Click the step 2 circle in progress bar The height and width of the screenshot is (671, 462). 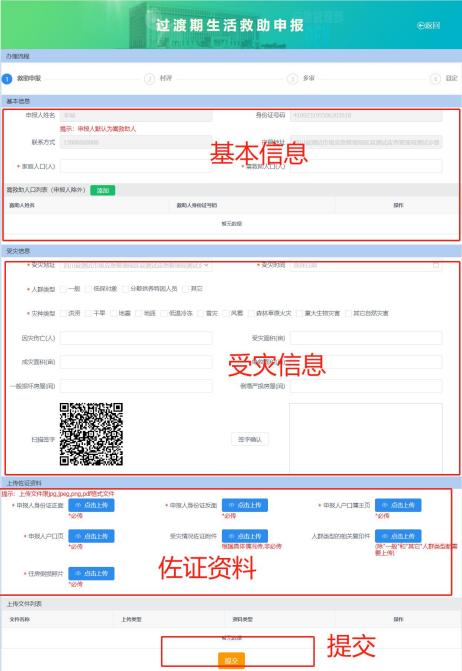[149, 79]
